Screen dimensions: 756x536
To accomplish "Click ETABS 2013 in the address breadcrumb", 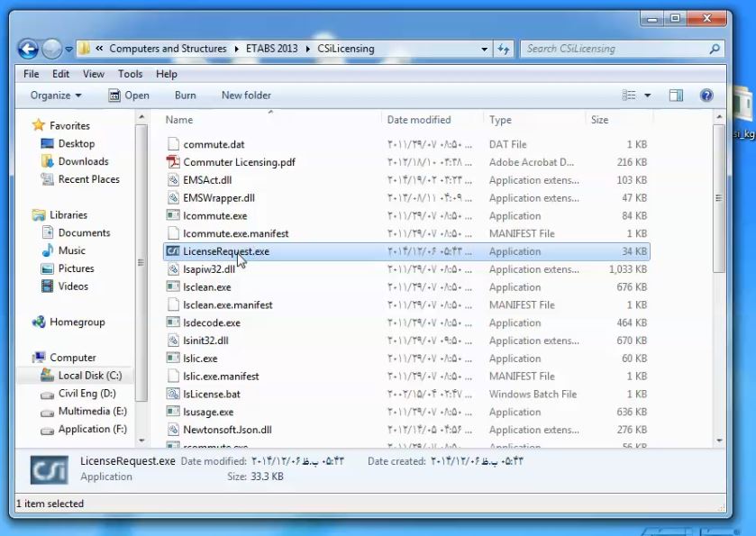I will (x=271, y=49).
